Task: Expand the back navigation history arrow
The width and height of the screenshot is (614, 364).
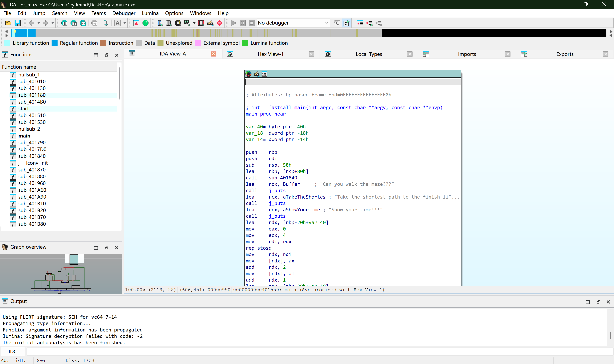Action: point(39,23)
